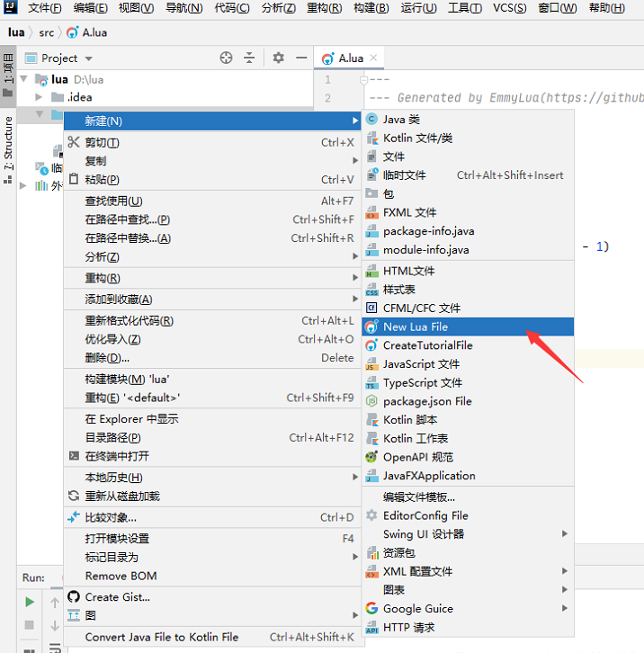Fold the comment block at line 1
Viewport: 644px width, 653px height.
[363, 79]
